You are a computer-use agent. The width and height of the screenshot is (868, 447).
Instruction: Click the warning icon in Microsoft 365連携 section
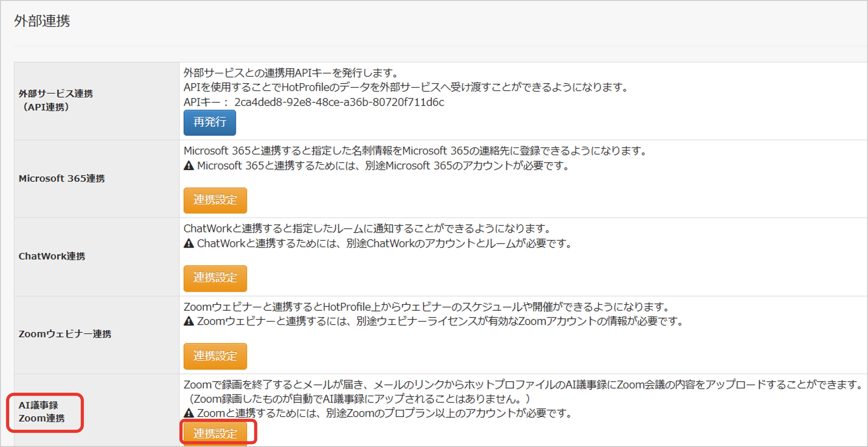pyautogui.click(x=189, y=166)
